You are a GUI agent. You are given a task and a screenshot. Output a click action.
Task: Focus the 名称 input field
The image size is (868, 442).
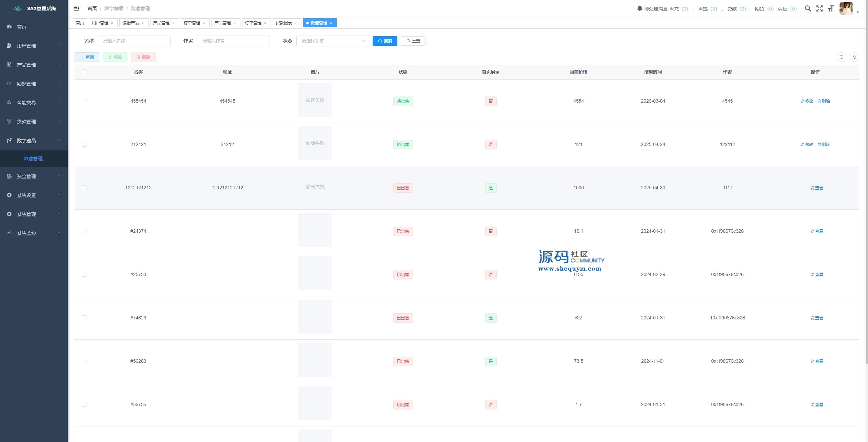click(x=134, y=41)
